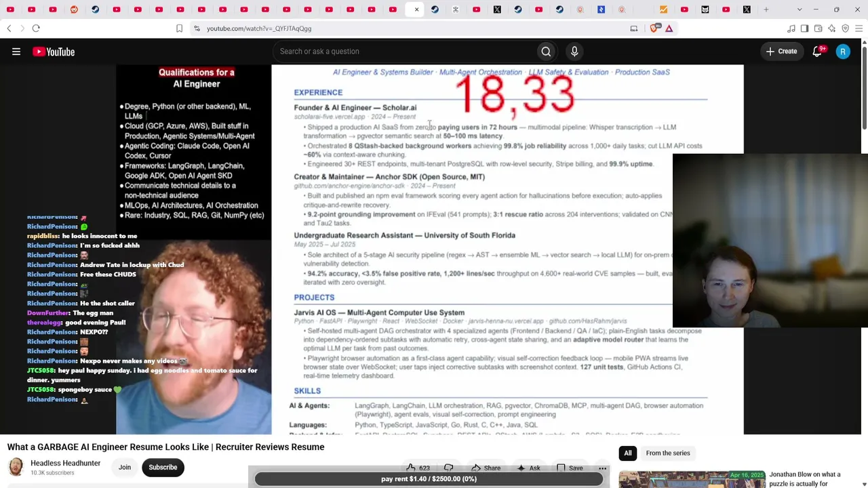Click 'Undergraduate Research Assistant' heading

click(404, 235)
